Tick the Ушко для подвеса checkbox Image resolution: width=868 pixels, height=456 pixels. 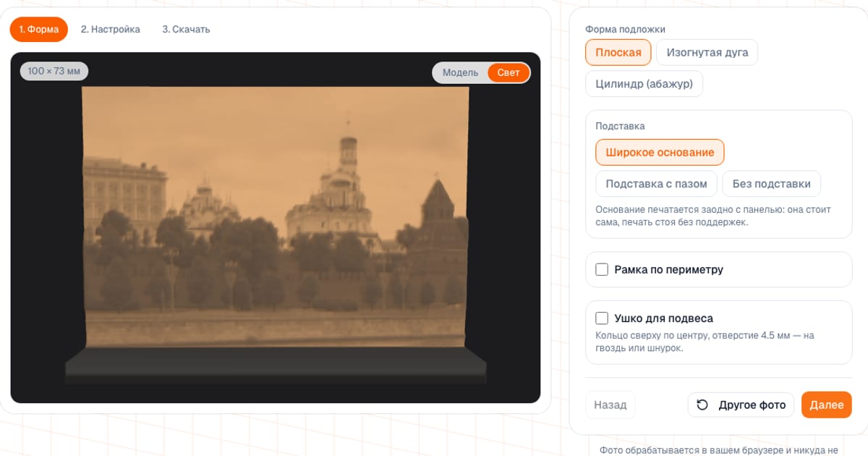602,318
